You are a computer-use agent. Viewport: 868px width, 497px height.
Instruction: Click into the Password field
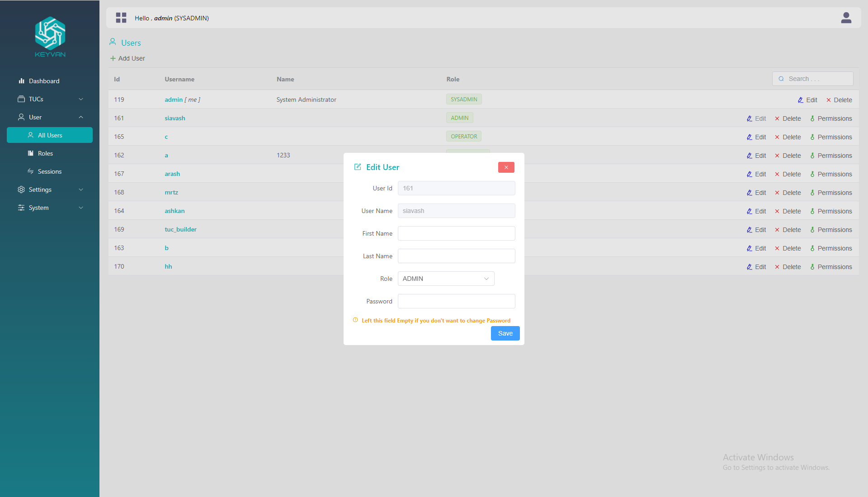(x=456, y=301)
